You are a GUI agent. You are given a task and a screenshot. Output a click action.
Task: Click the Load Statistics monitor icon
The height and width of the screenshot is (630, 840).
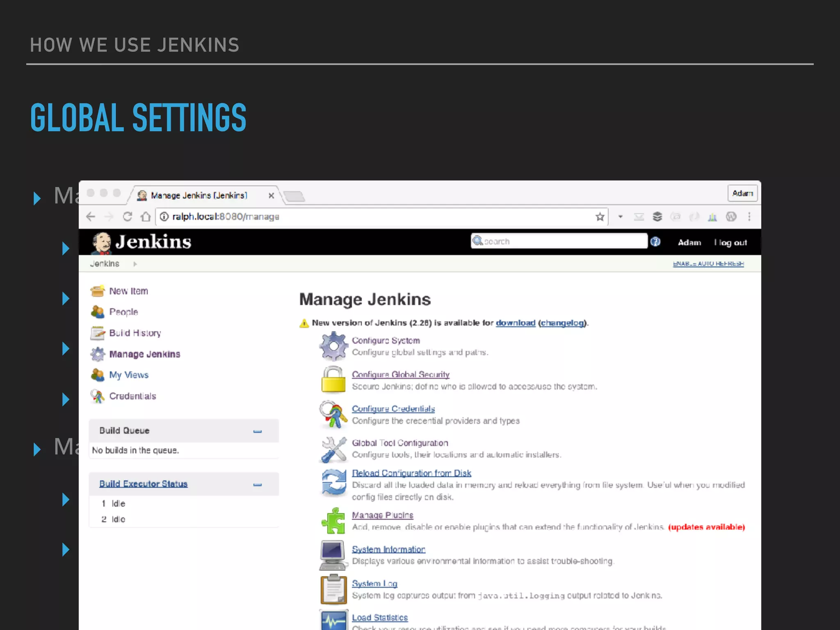[x=333, y=620]
